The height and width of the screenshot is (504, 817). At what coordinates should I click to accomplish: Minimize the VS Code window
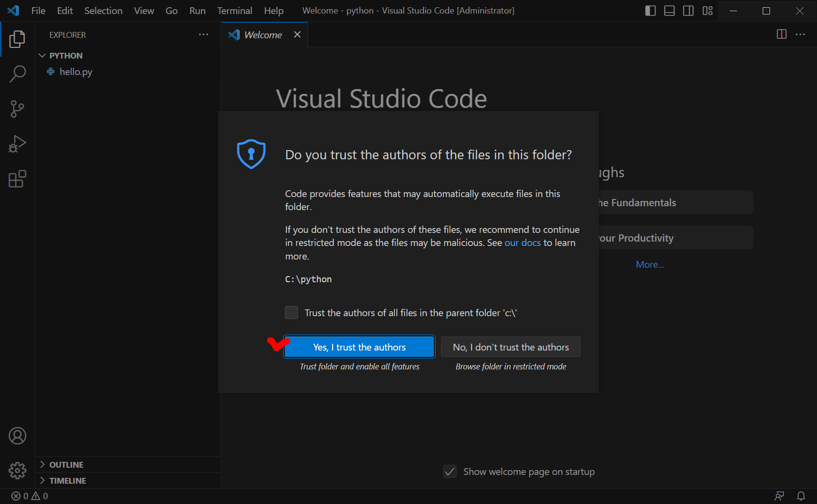pos(734,11)
